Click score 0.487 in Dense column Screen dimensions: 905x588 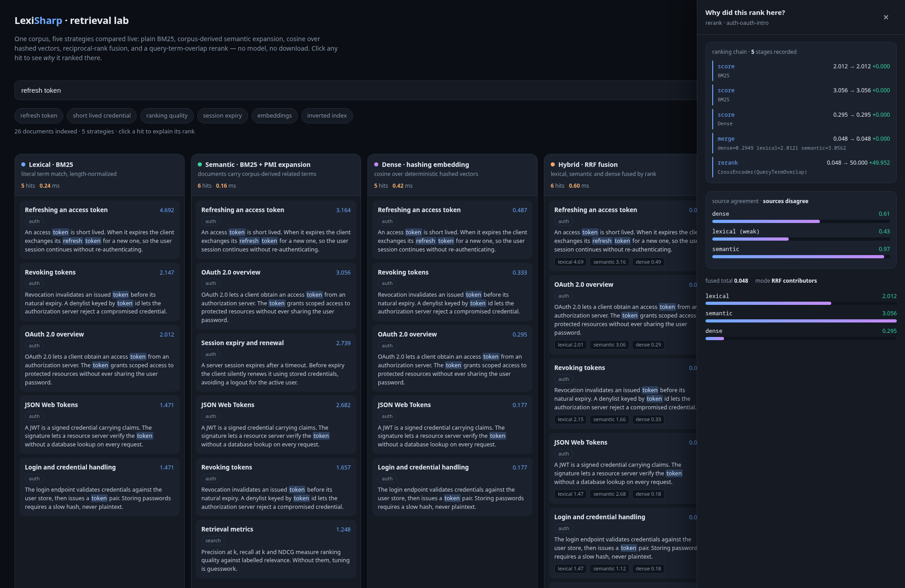[519, 210]
